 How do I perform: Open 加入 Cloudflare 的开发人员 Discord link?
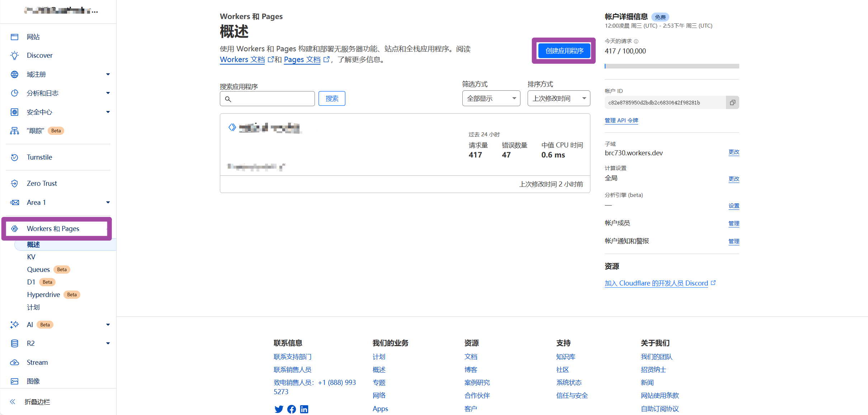(x=656, y=283)
